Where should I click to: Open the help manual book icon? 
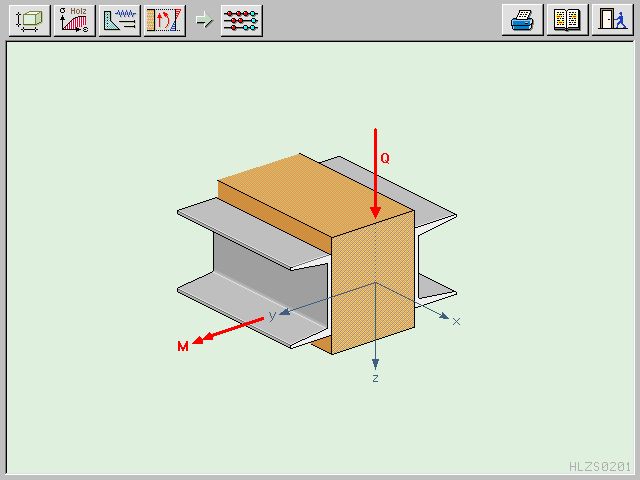[x=567, y=20]
